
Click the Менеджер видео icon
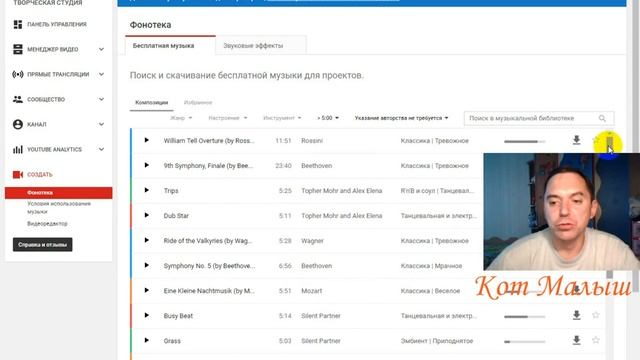[x=18, y=49]
